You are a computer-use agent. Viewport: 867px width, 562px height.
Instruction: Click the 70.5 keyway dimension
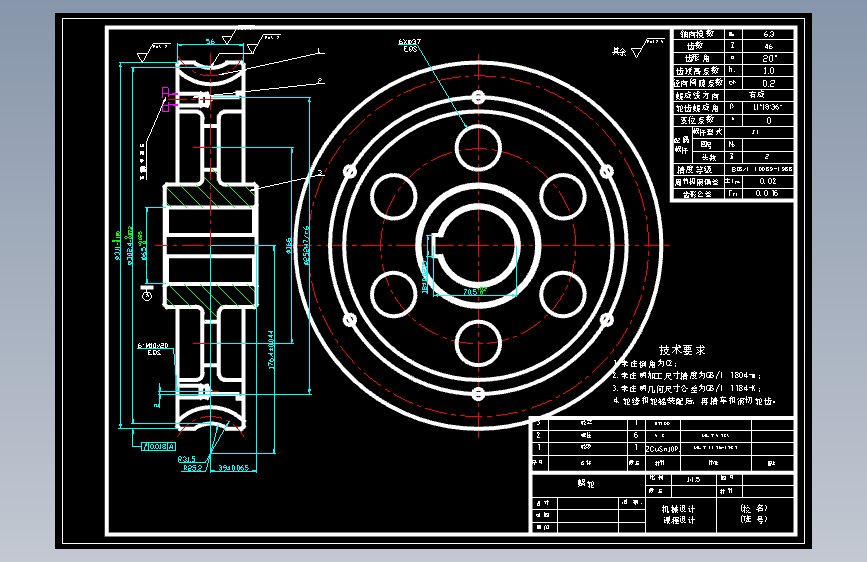tap(475, 292)
